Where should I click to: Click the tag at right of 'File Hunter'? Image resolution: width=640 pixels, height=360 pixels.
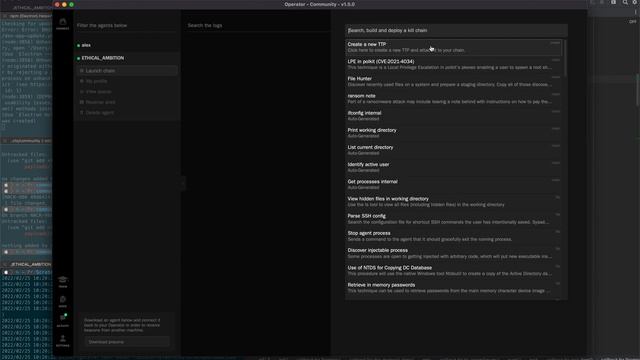(x=556, y=77)
